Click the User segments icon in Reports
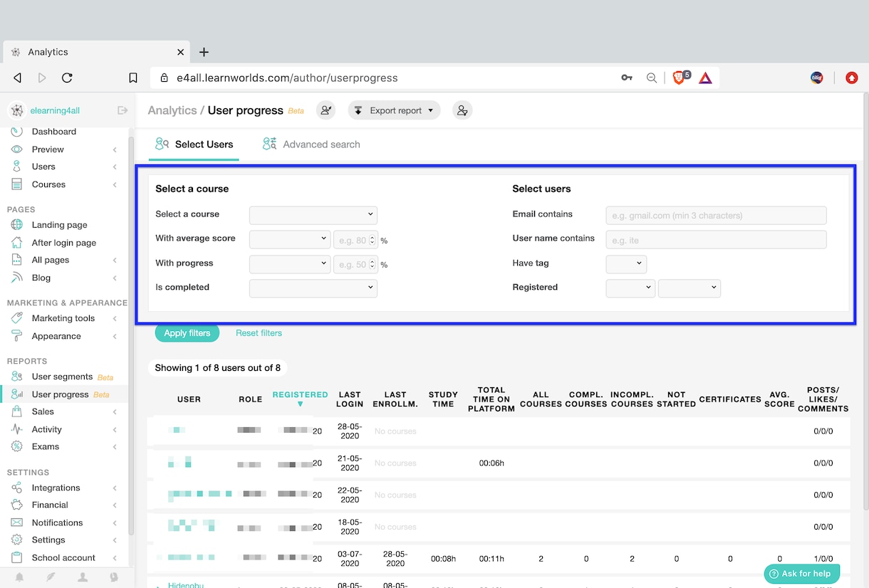This screenshot has width=869, height=588. [16, 377]
